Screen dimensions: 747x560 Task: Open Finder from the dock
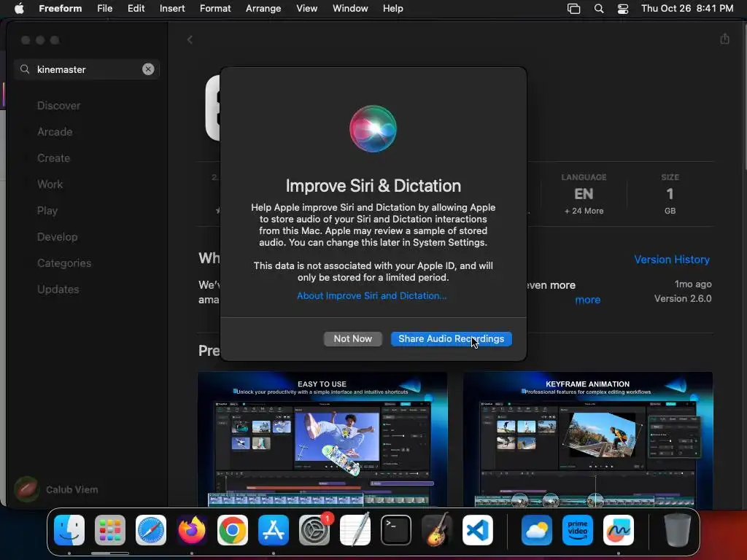click(x=69, y=530)
